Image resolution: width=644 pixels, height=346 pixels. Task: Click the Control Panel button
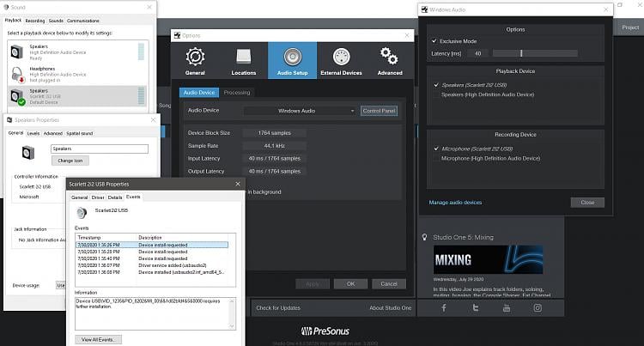click(x=379, y=111)
